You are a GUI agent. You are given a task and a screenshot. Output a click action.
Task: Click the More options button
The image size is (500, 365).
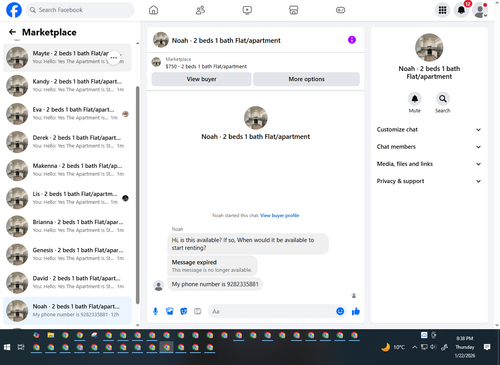pyautogui.click(x=306, y=79)
